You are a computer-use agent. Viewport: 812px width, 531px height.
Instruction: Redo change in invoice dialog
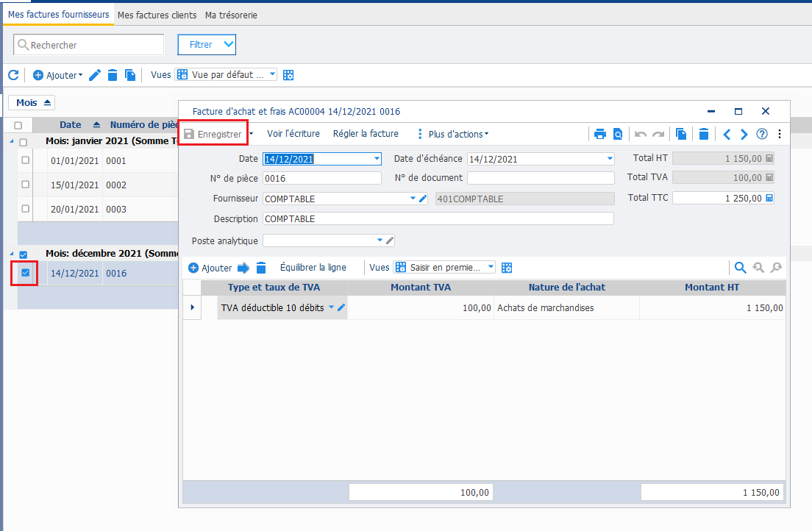tap(658, 134)
